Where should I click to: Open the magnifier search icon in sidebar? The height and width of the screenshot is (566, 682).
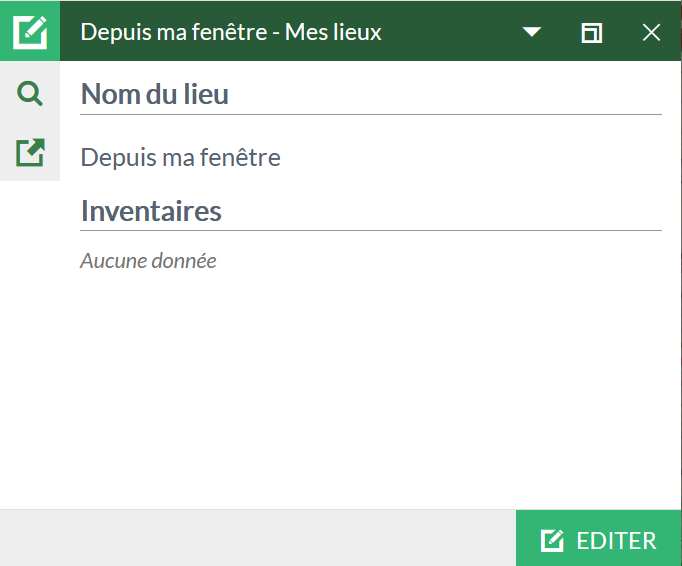pyautogui.click(x=30, y=93)
